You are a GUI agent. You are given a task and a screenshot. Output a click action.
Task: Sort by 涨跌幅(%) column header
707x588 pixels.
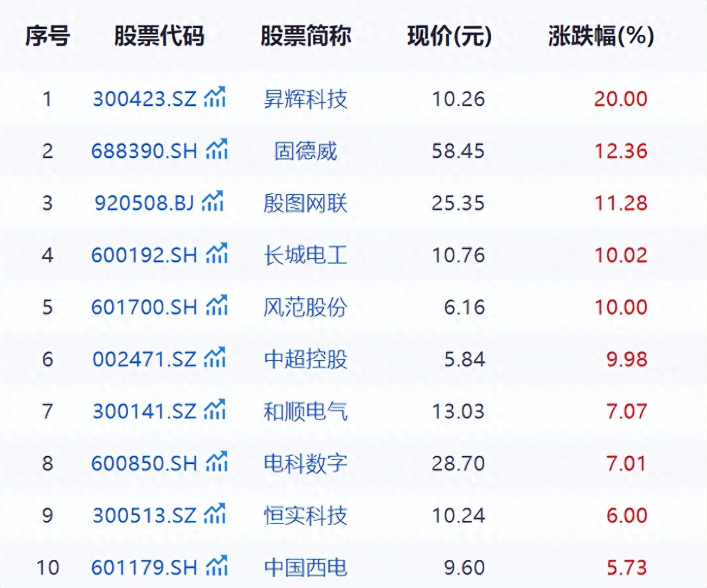point(601,36)
